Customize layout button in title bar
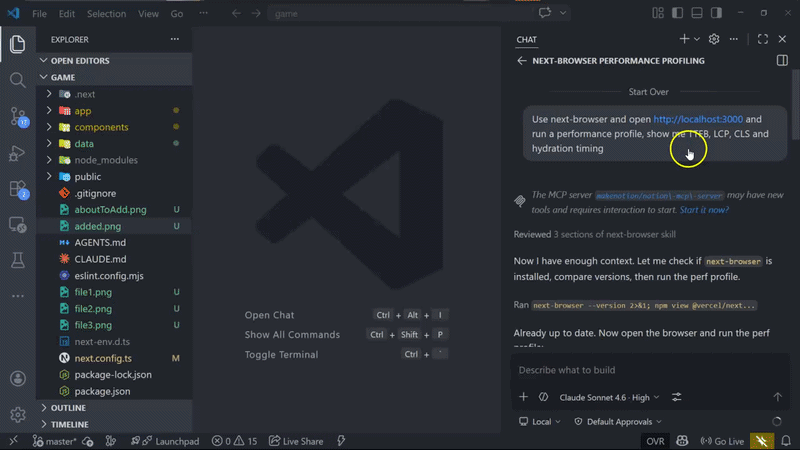 (x=658, y=13)
